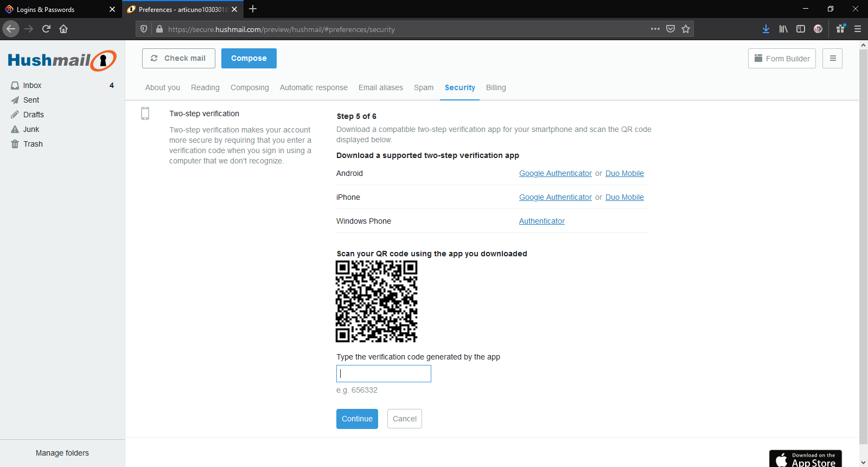Click Manage folders in sidebar

(x=62, y=453)
